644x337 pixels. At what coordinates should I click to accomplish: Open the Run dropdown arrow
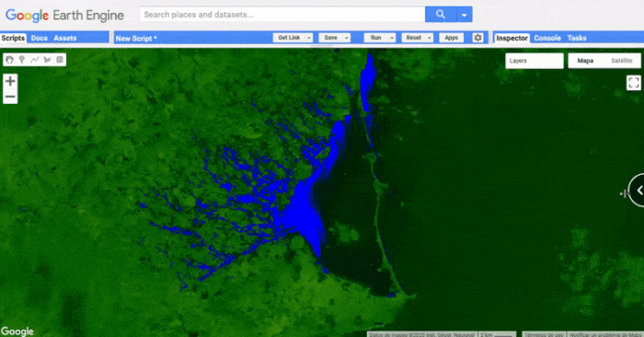392,38
